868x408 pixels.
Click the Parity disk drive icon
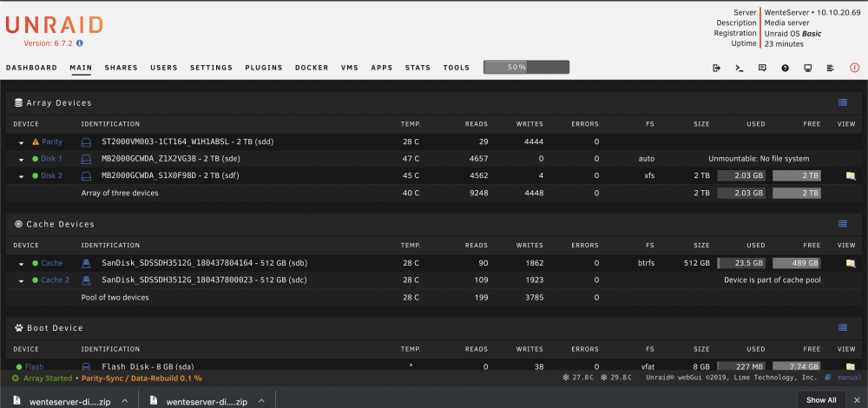coord(86,141)
